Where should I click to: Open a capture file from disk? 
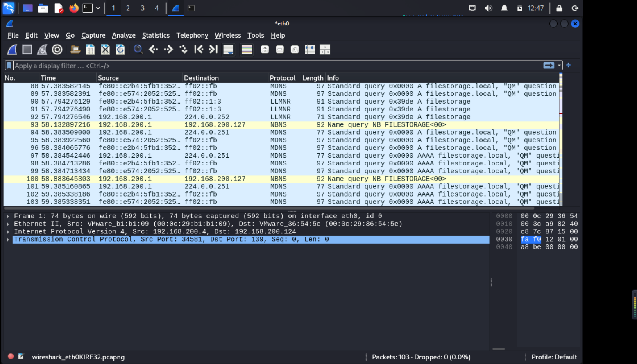[x=75, y=50]
